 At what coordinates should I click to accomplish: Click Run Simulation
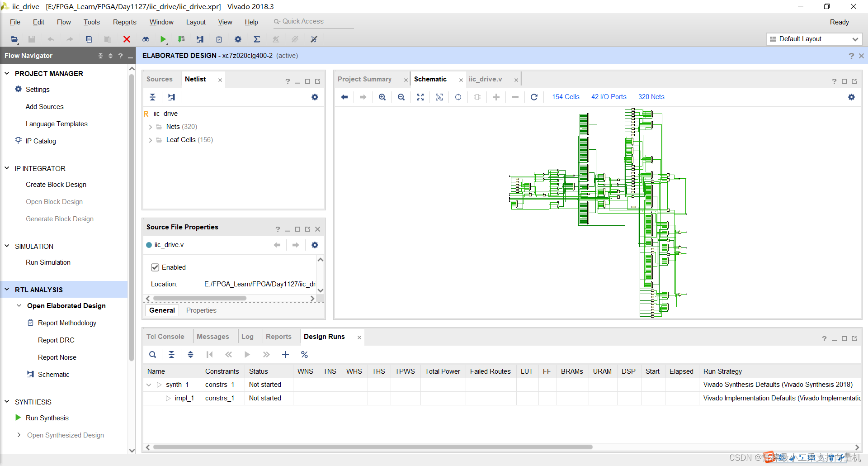coord(48,262)
